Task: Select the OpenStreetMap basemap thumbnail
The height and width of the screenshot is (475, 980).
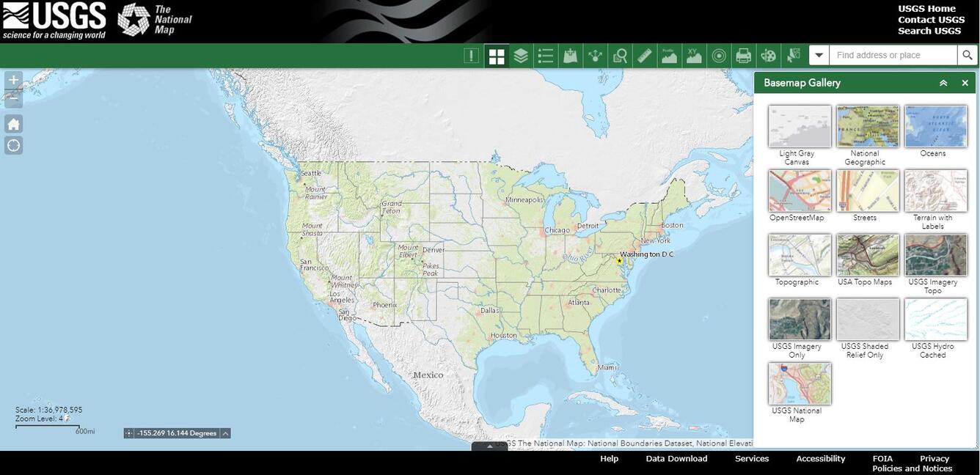Action: (800, 191)
